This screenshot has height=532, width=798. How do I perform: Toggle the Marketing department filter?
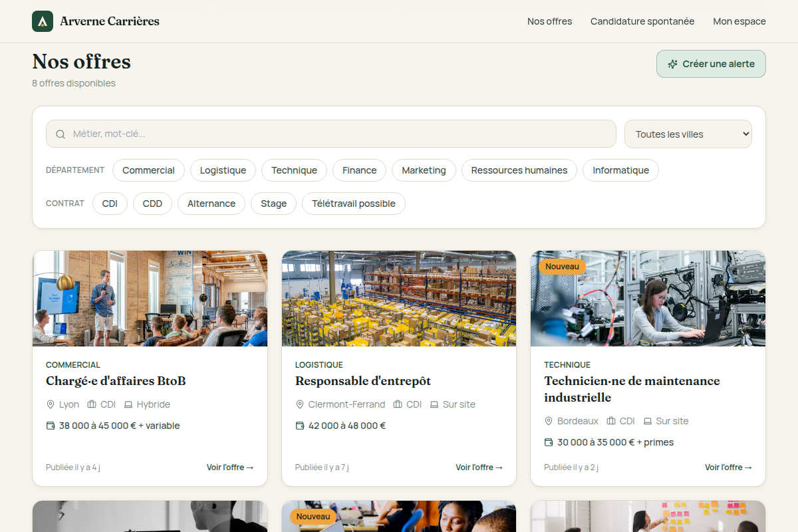(x=424, y=170)
